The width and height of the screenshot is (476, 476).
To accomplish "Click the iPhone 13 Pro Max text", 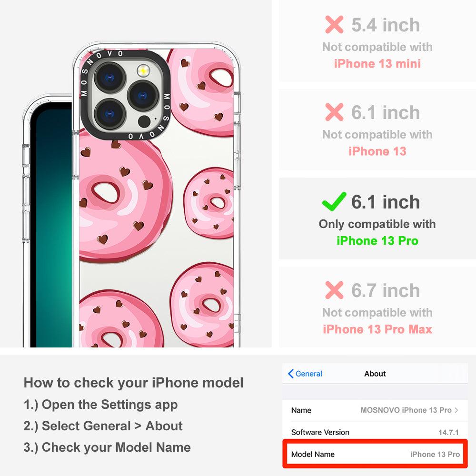I will 377,329.
